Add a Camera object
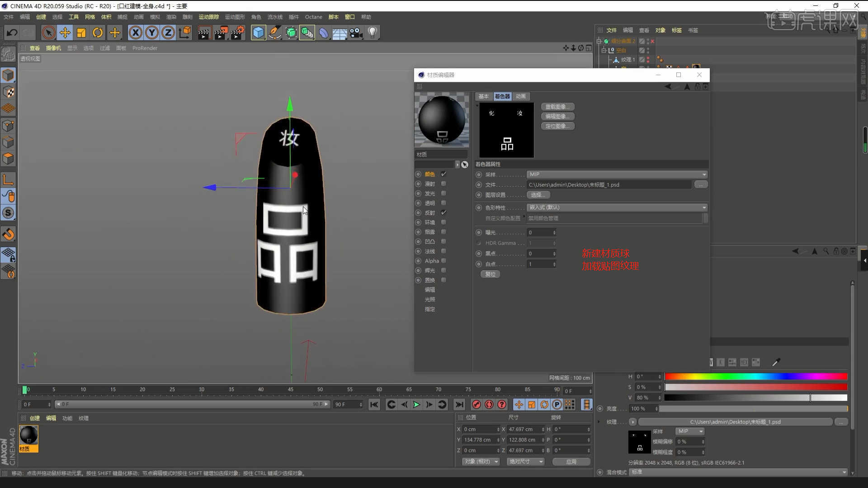 (x=356, y=33)
